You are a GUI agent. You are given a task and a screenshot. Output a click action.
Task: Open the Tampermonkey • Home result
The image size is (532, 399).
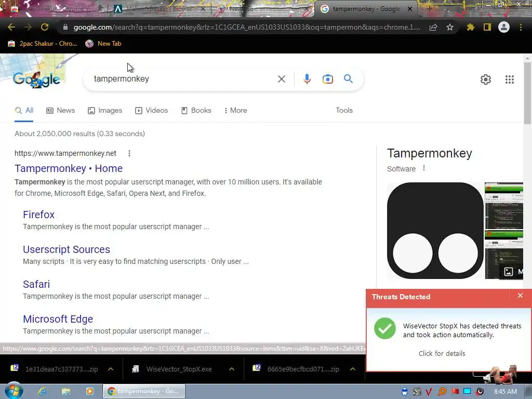(69, 168)
